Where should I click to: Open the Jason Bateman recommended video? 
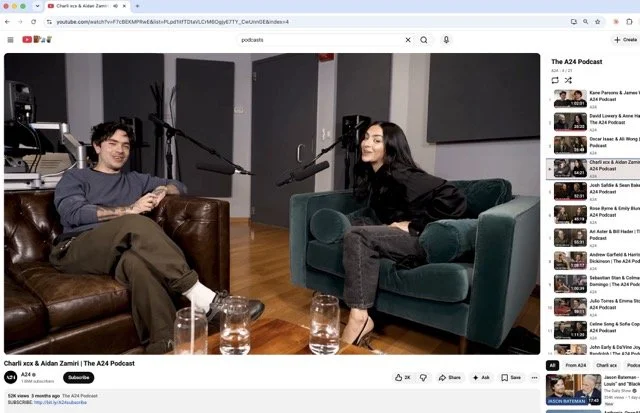tap(593, 390)
